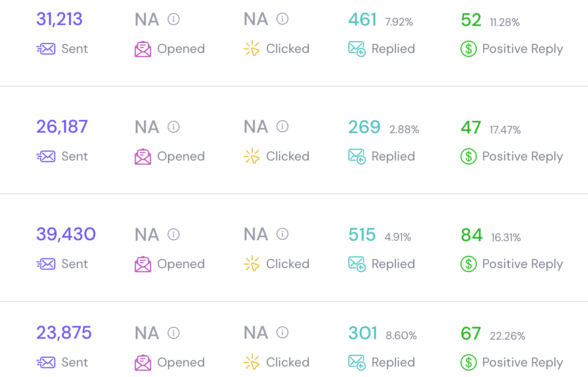This screenshot has height=377, width=588.
Task: Click the 22.26% positive reply rate
Action: coord(507,336)
